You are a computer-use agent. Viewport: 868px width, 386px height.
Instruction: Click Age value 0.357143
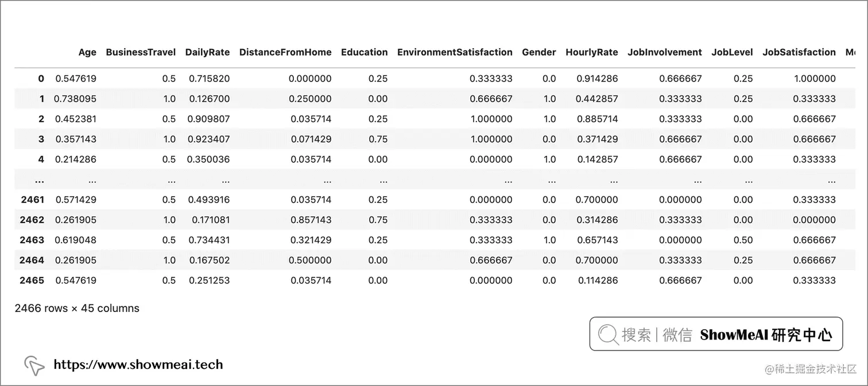[x=76, y=139]
